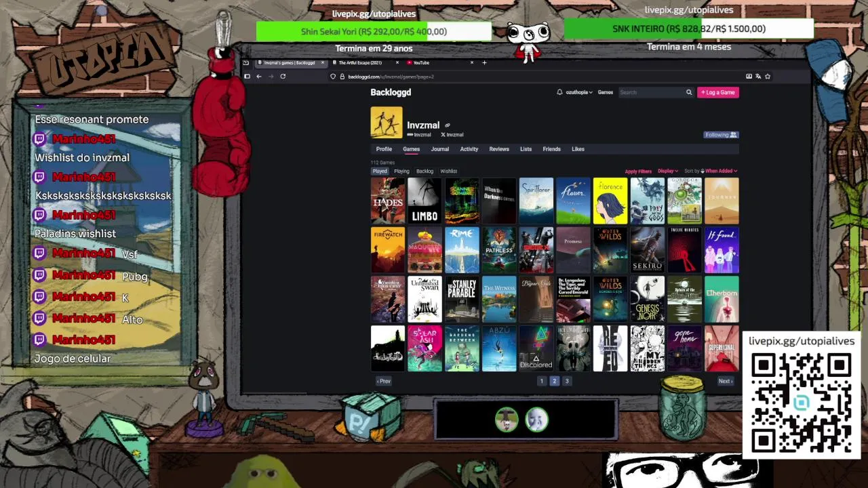Screen dimensions: 868x488
Task: Open the ABZU game cover
Action: pos(499,348)
